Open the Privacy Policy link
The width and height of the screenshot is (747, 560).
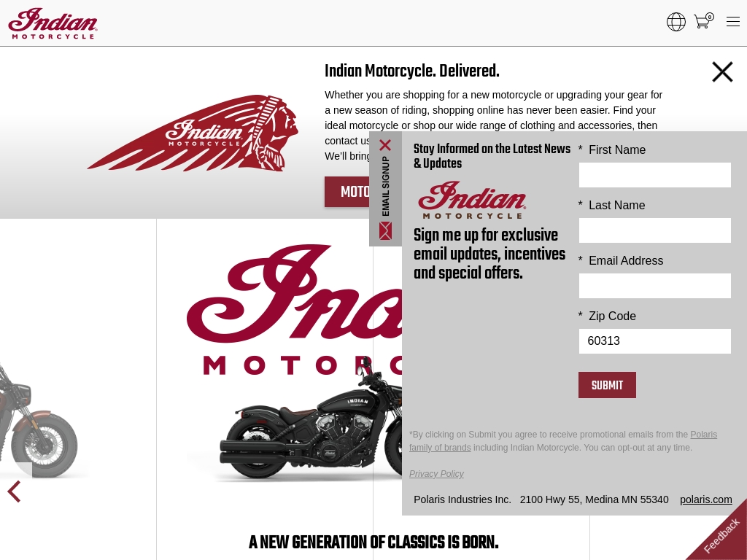click(x=436, y=474)
